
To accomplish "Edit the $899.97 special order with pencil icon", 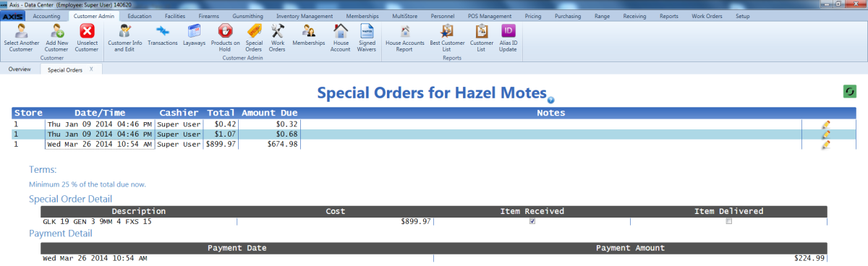I will point(826,145).
